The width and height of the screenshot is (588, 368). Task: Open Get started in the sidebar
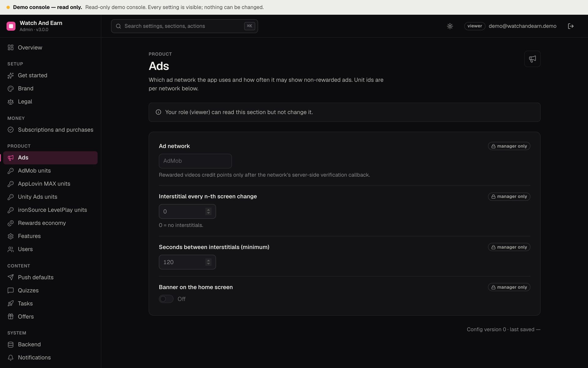point(51,75)
